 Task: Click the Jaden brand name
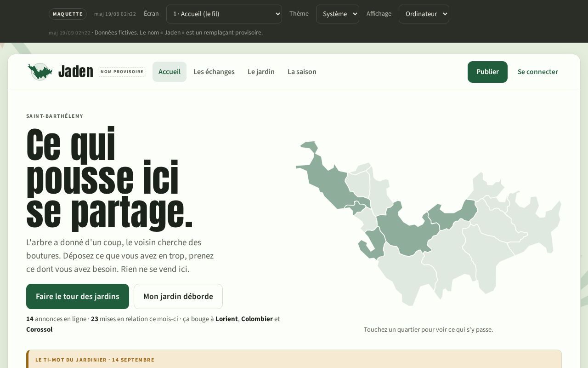pos(76,72)
